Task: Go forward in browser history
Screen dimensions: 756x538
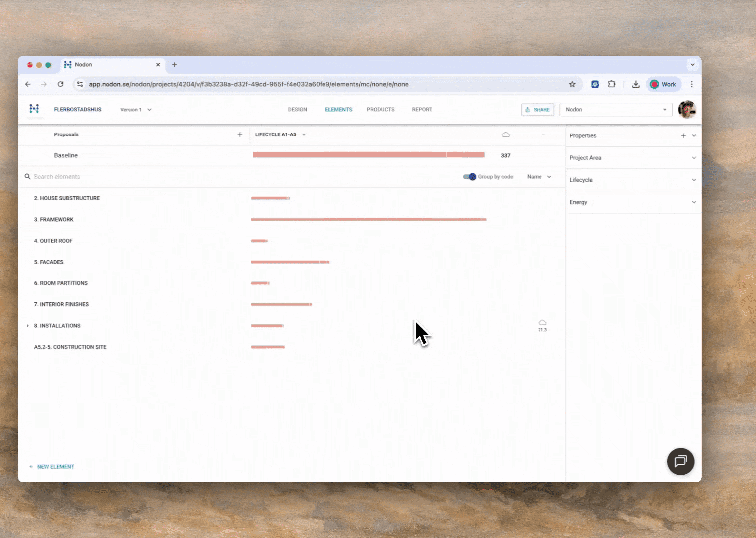Action: click(x=44, y=84)
